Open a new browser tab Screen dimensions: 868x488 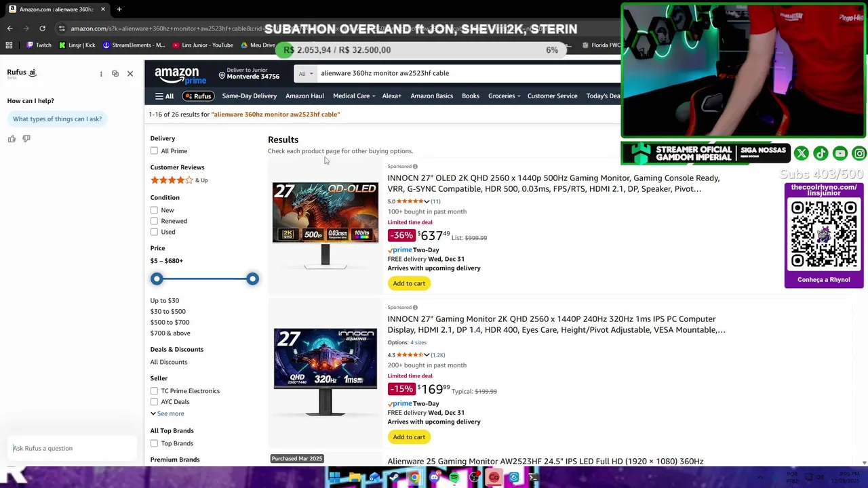pyautogui.click(x=119, y=9)
